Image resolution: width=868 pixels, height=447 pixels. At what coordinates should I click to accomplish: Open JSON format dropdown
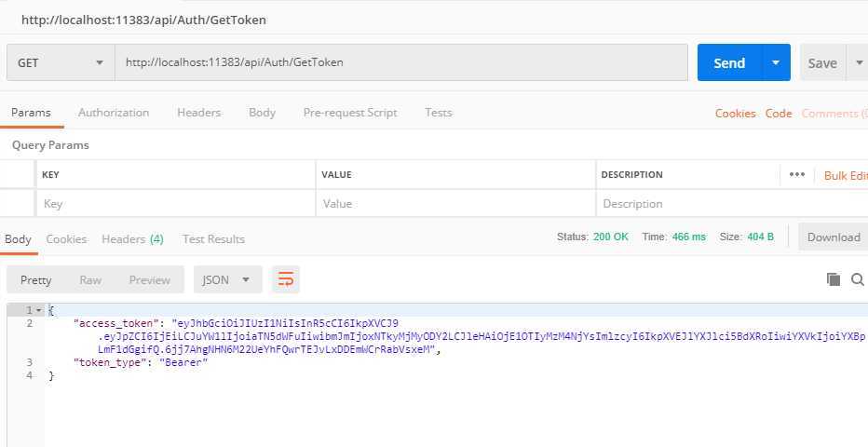226,280
